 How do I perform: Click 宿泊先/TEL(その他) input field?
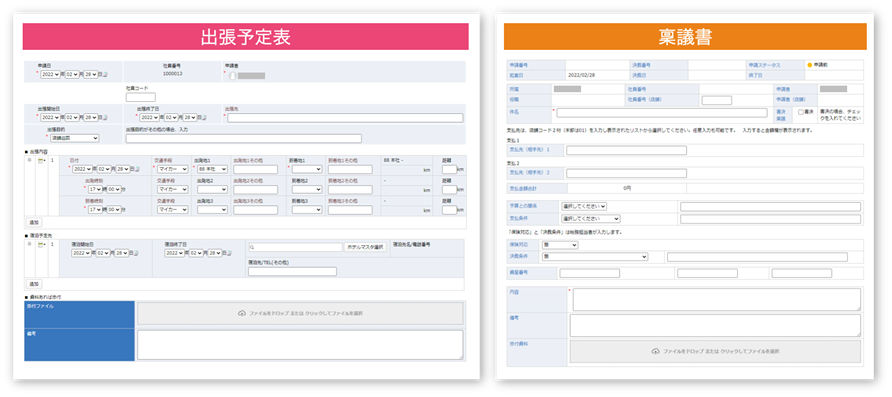click(292, 271)
